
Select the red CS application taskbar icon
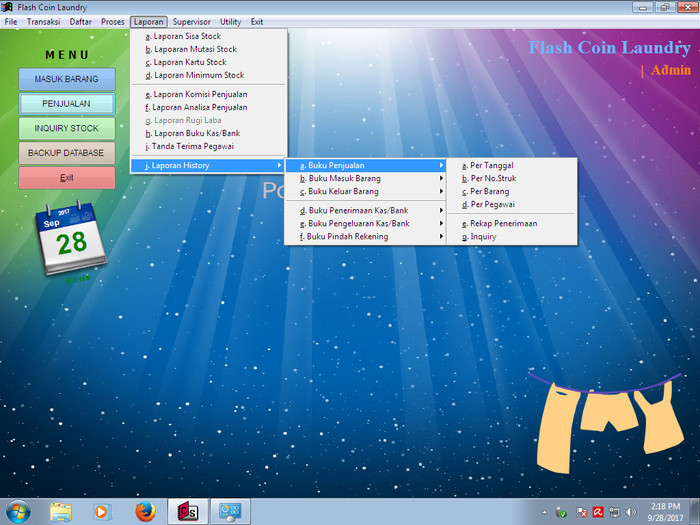[188, 512]
